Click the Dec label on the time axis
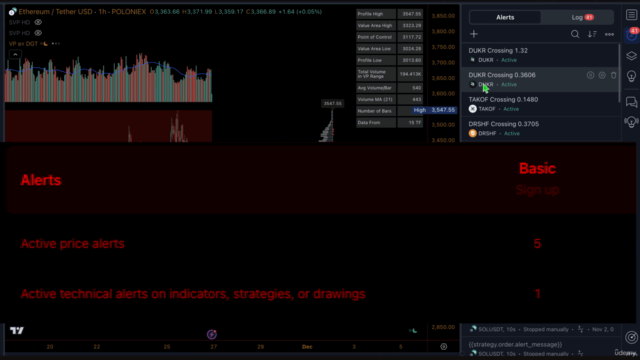 (307, 347)
